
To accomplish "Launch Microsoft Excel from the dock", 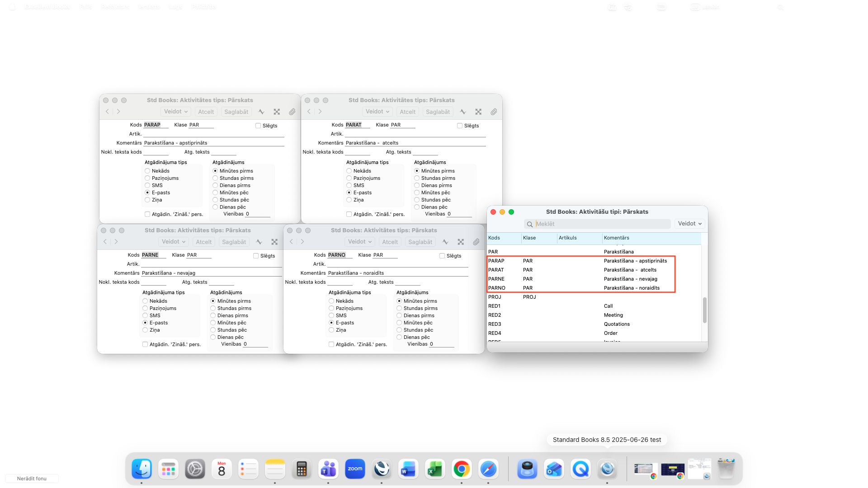I will click(434, 469).
